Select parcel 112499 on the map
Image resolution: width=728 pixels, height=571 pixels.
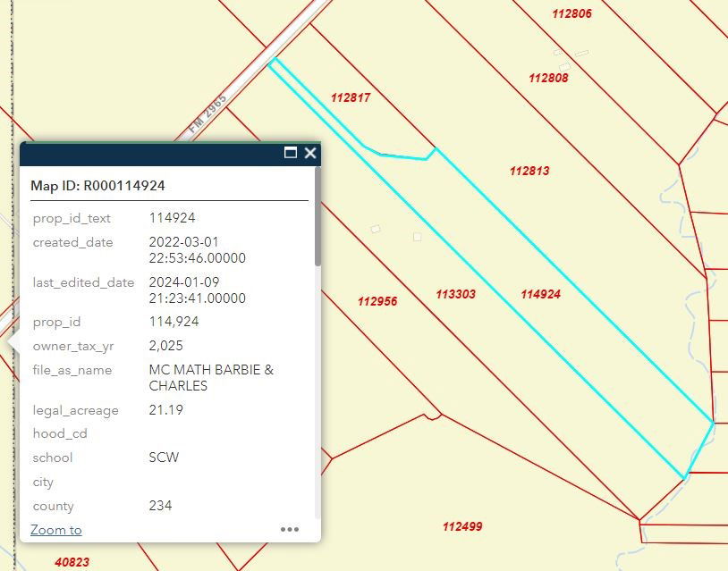pyautogui.click(x=462, y=526)
